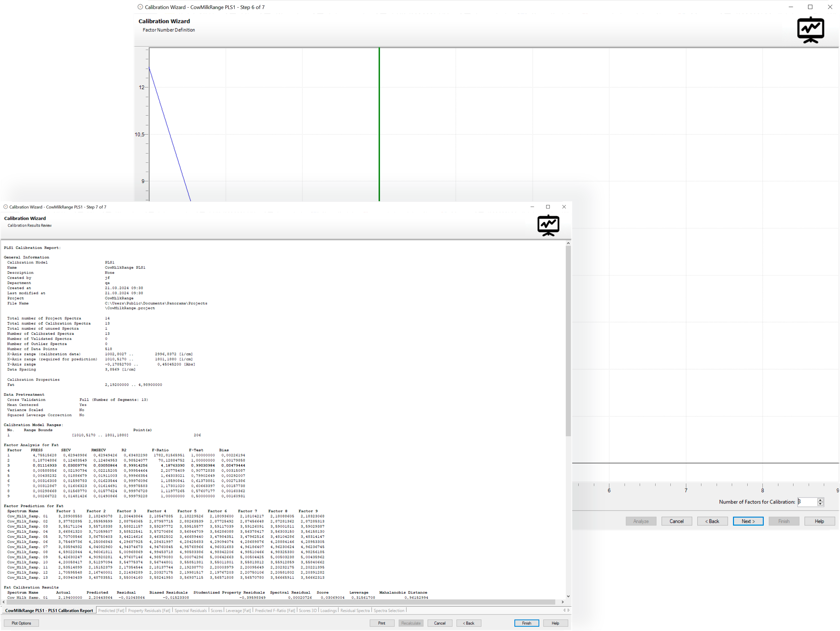This screenshot has width=840, height=631.
Task: Click the Step 6 wizard presentation chart icon
Action: click(810, 30)
